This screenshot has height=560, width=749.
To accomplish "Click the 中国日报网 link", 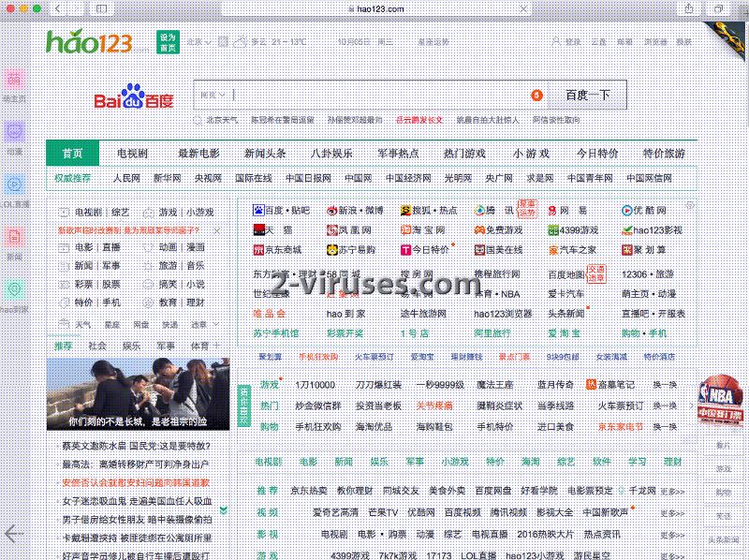I will coord(308,178).
